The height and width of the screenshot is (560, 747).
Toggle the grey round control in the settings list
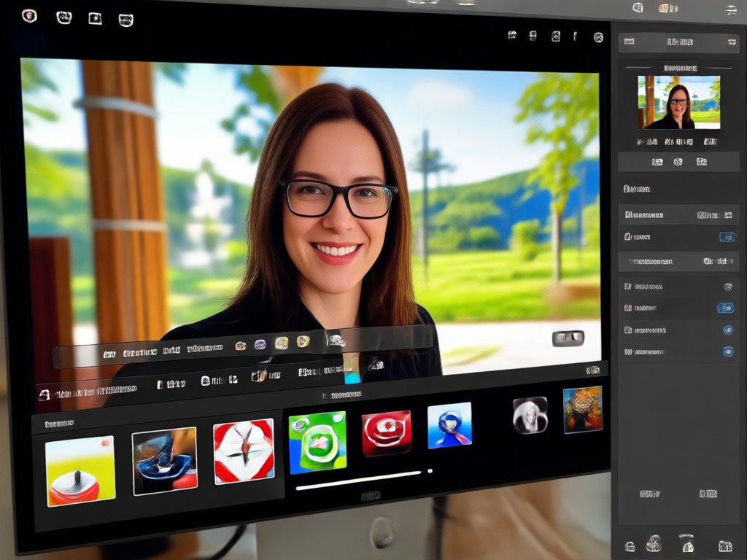728,286
